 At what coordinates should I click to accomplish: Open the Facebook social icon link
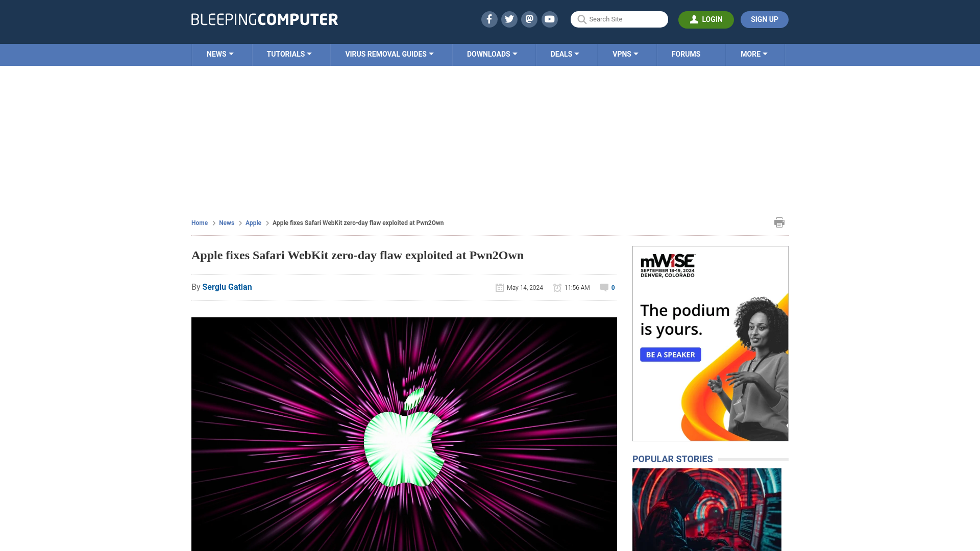(489, 19)
